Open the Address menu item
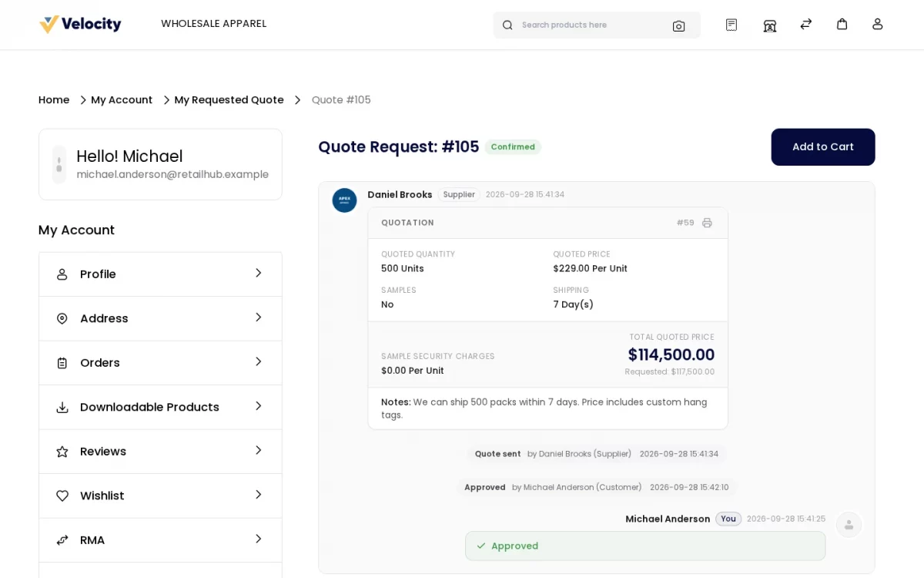The width and height of the screenshot is (924, 578). 160,318
